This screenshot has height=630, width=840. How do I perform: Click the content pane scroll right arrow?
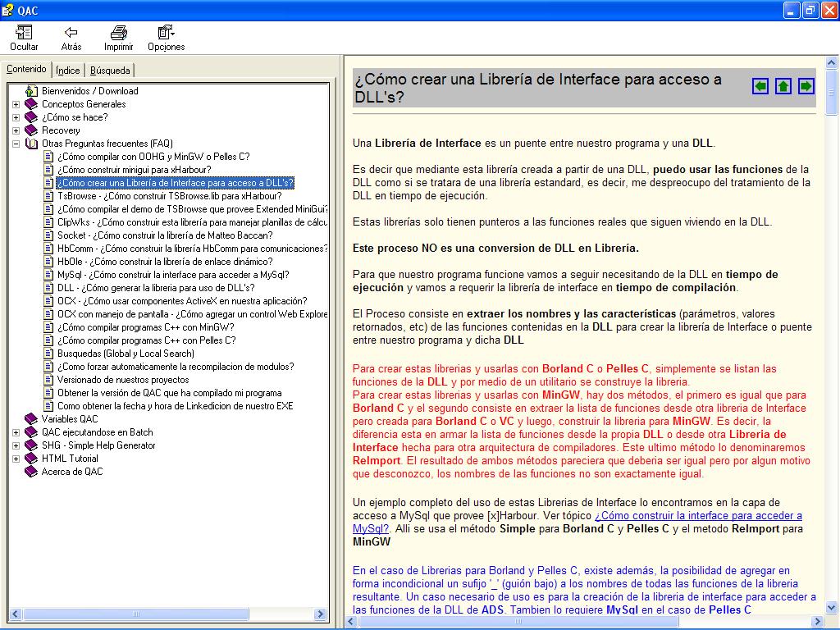[x=818, y=622]
